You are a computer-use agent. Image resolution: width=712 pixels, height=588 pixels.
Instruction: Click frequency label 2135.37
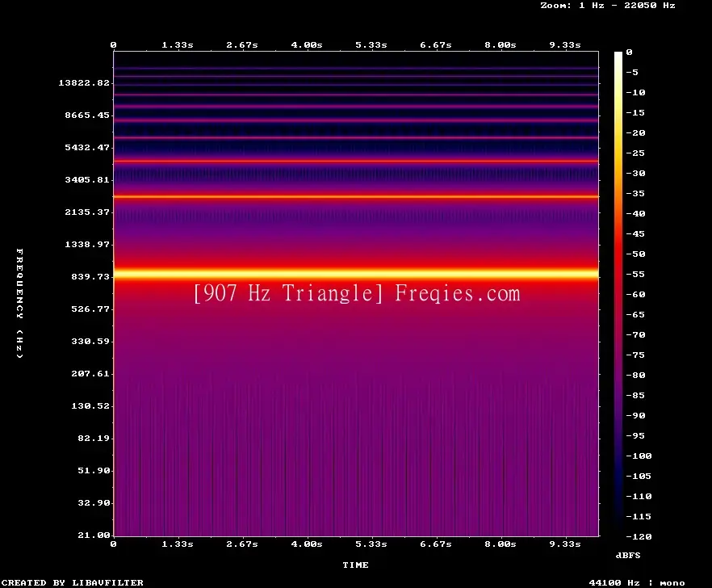point(87,212)
